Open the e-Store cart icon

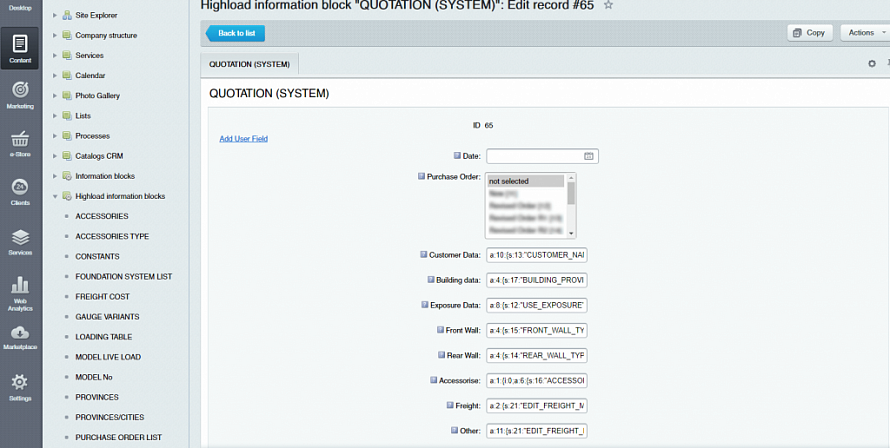tap(20, 142)
